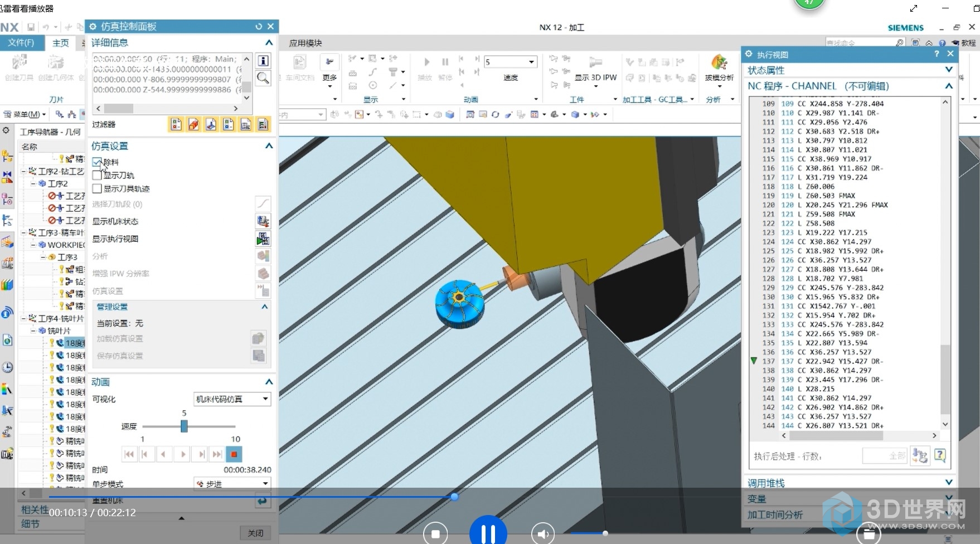Open the 文件(F) menu
The image size is (980, 544).
tap(21, 42)
